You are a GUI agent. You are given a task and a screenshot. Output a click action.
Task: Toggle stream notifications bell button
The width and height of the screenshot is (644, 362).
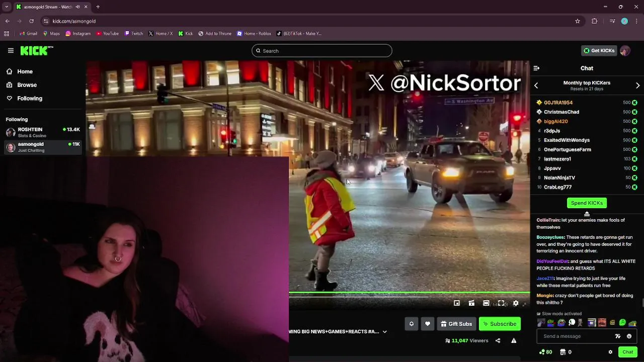tap(411, 324)
